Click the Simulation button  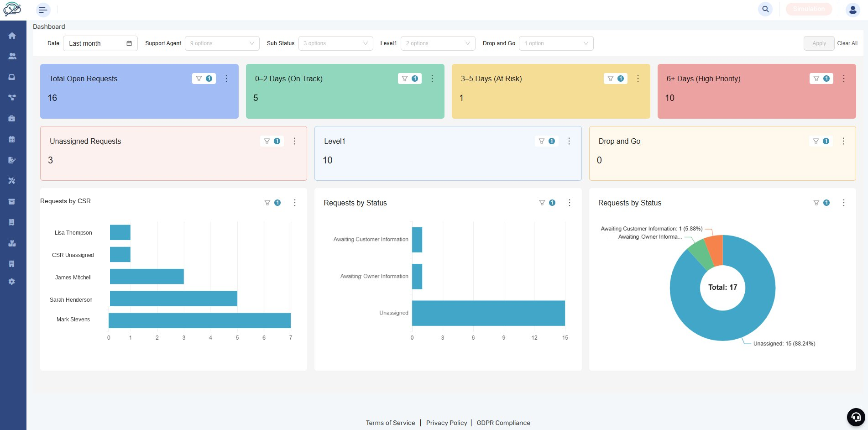tap(809, 9)
